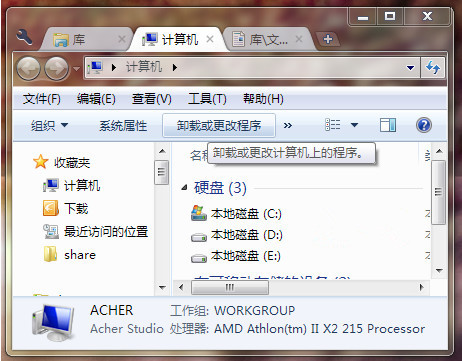Viewport: 462px width, 361px height.
Task: Click the C: drive Windows icon
Action: pyautogui.click(x=199, y=213)
